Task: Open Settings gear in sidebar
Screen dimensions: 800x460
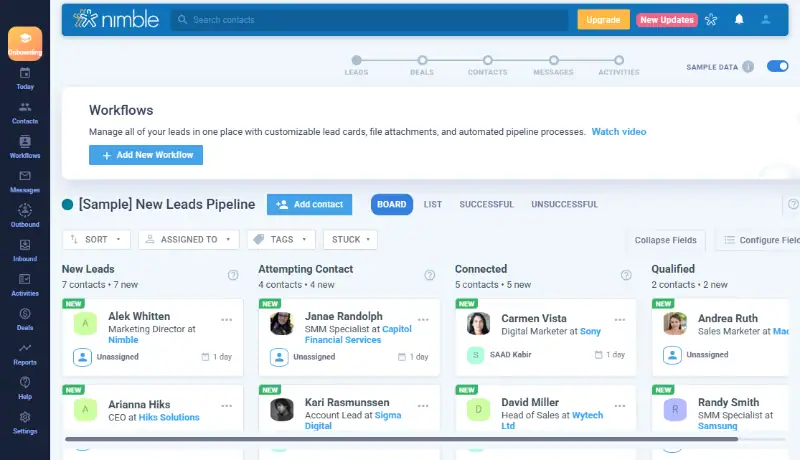Action: tap(25, 423)
